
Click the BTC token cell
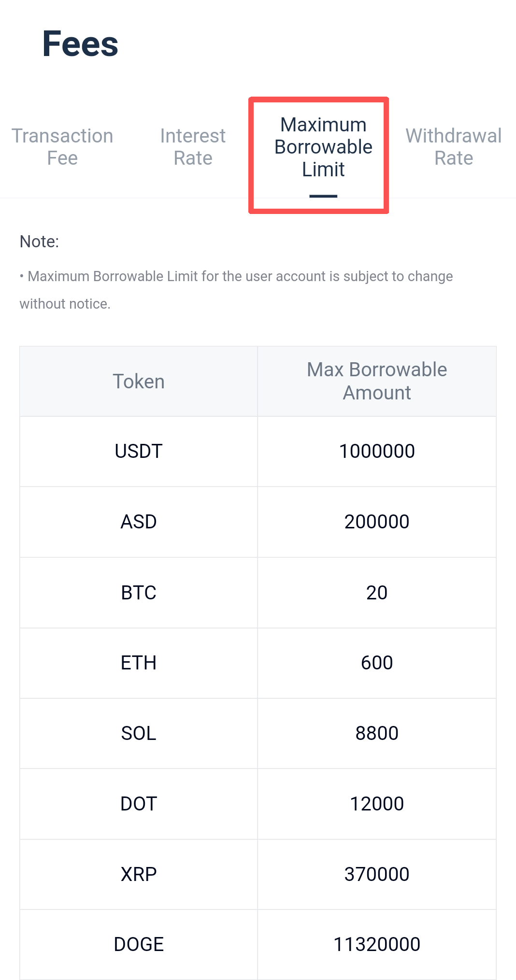pos(139,593)
